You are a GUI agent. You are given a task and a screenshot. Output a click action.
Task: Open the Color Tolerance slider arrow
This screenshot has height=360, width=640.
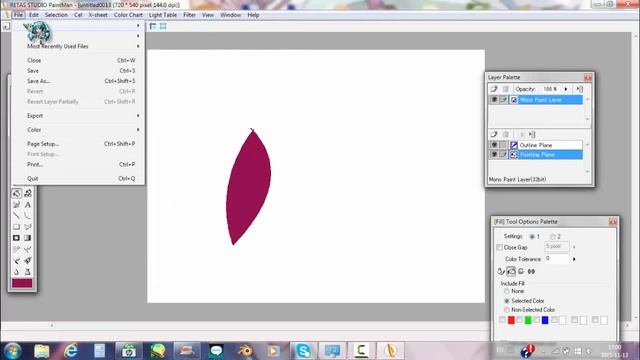click(x=574, y=259)
